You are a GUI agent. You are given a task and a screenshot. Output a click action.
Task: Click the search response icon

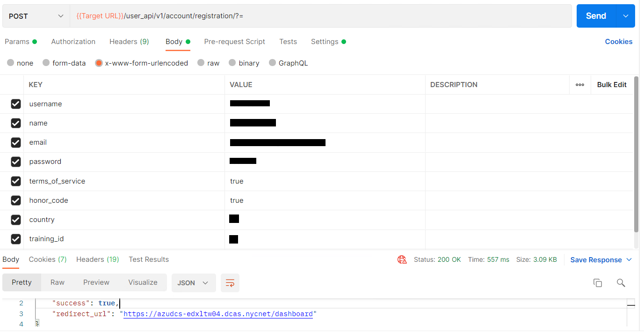click(x=621, y=282)
